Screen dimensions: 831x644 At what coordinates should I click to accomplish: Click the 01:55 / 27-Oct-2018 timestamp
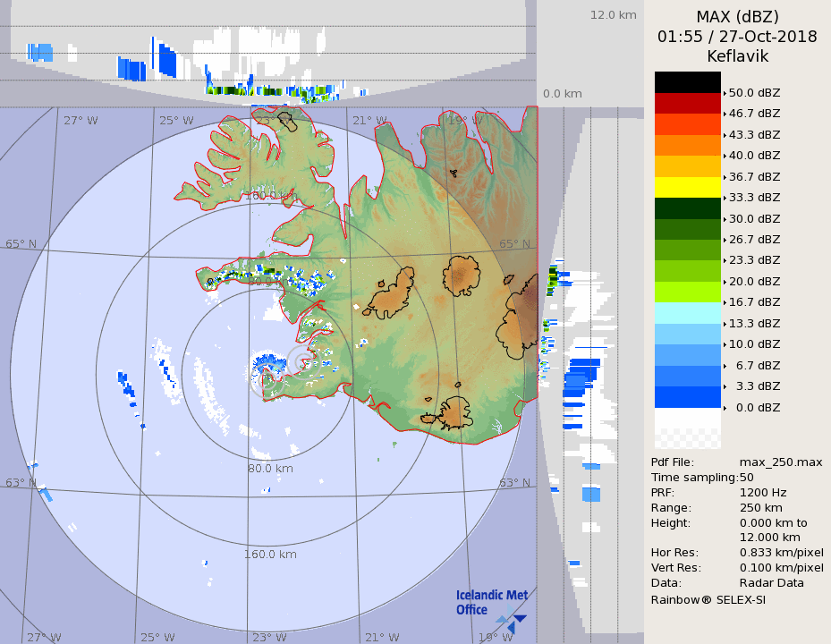pyautogui.click(x=737, y=37)
